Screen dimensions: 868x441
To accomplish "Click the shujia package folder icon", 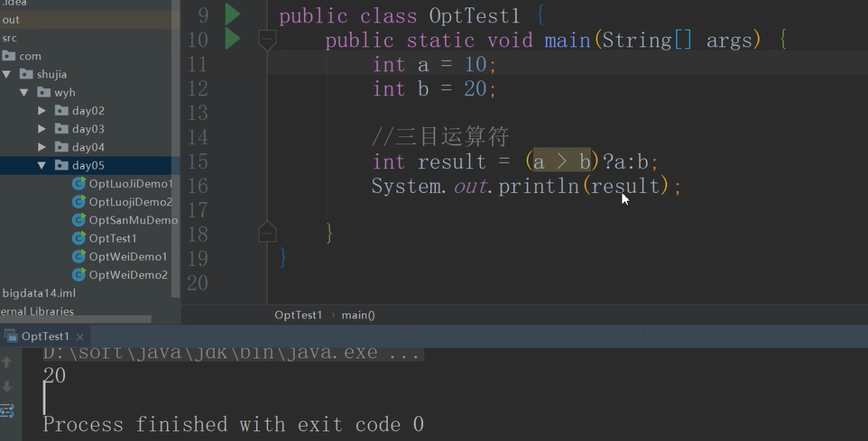I will coord(26,74).
